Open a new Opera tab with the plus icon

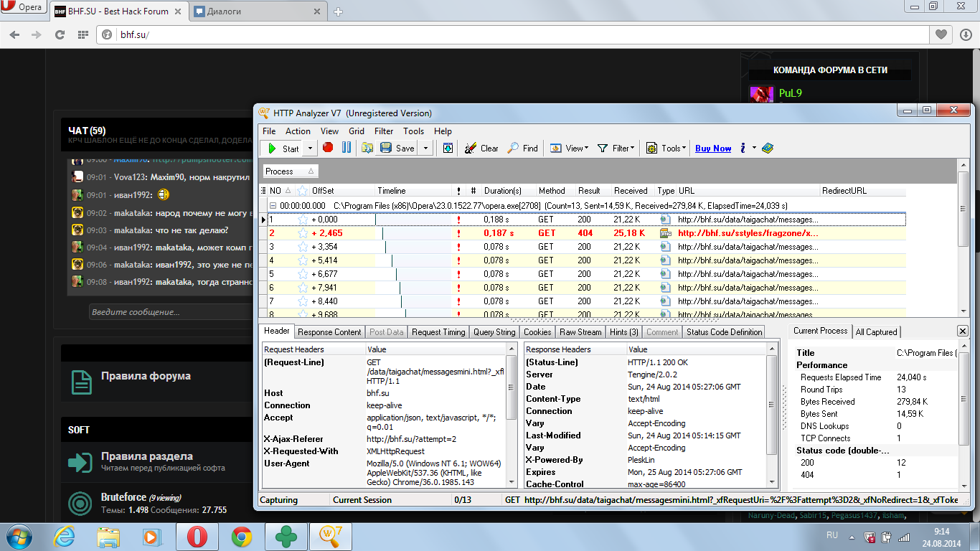[x=339, y=11]
